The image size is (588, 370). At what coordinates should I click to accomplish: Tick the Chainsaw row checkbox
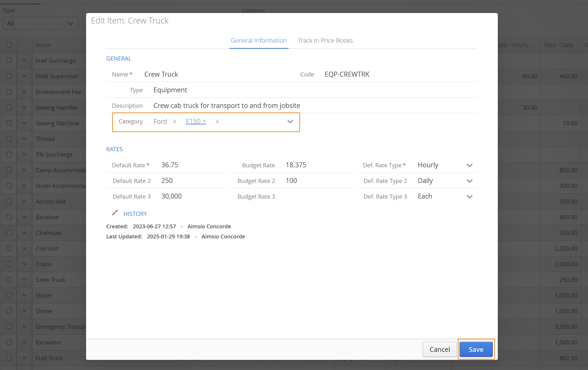9,233
